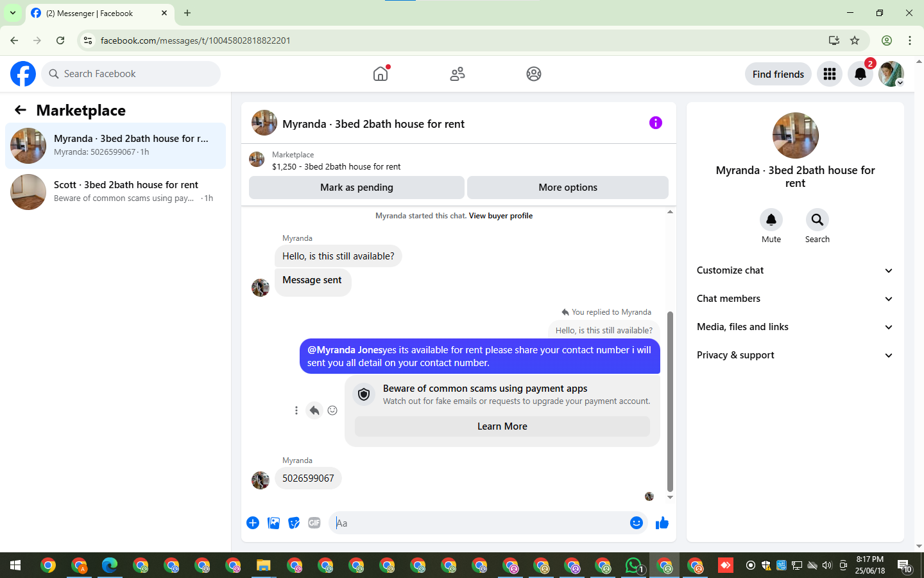Open the notifications bell with badge 2

pos(860,74)
